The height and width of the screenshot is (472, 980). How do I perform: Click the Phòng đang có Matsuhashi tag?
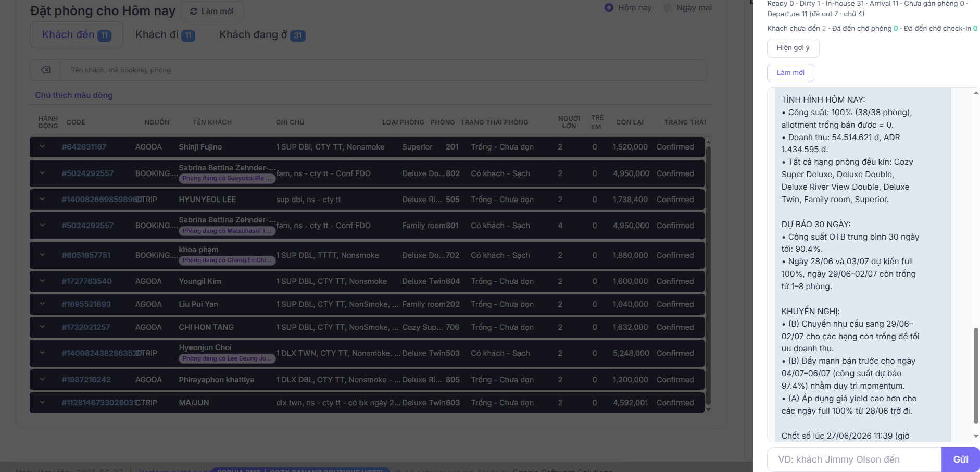pyautogui.click(x=227, y=231)
